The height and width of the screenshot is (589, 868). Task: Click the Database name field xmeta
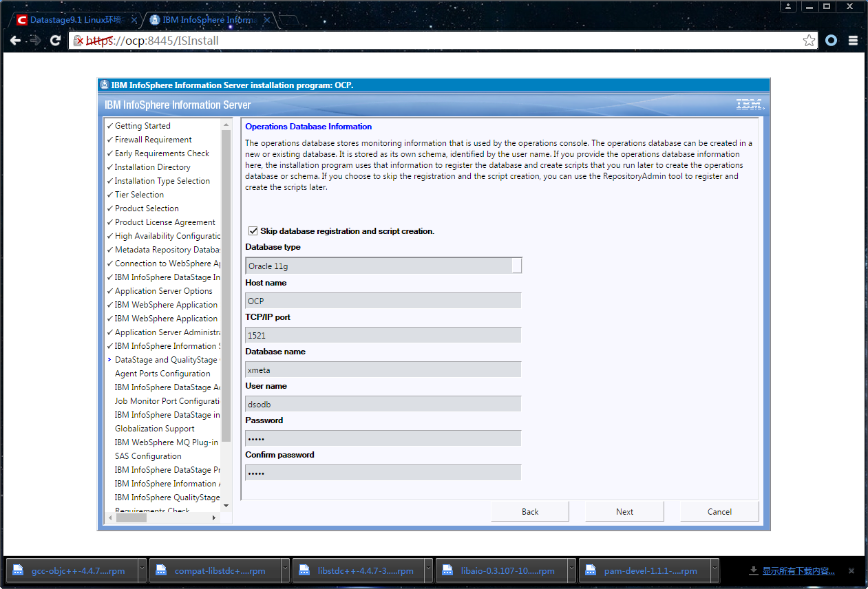click(383, 370)
